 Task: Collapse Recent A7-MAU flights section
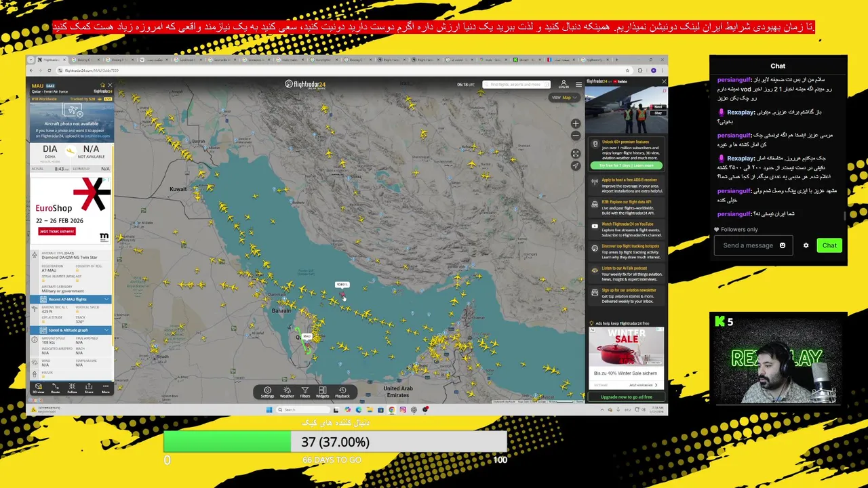coord(71,300)
